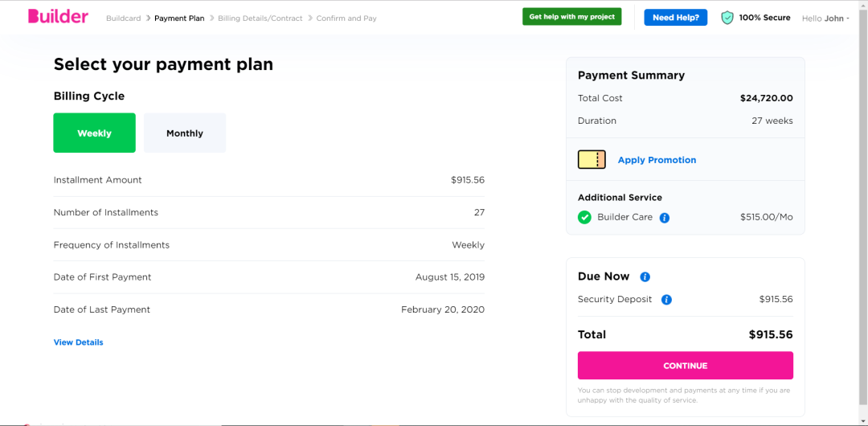The height and width of the screenshot is (426, 868).
Task: Open the Apply Promotion link
Action: (x=657, y=160)
